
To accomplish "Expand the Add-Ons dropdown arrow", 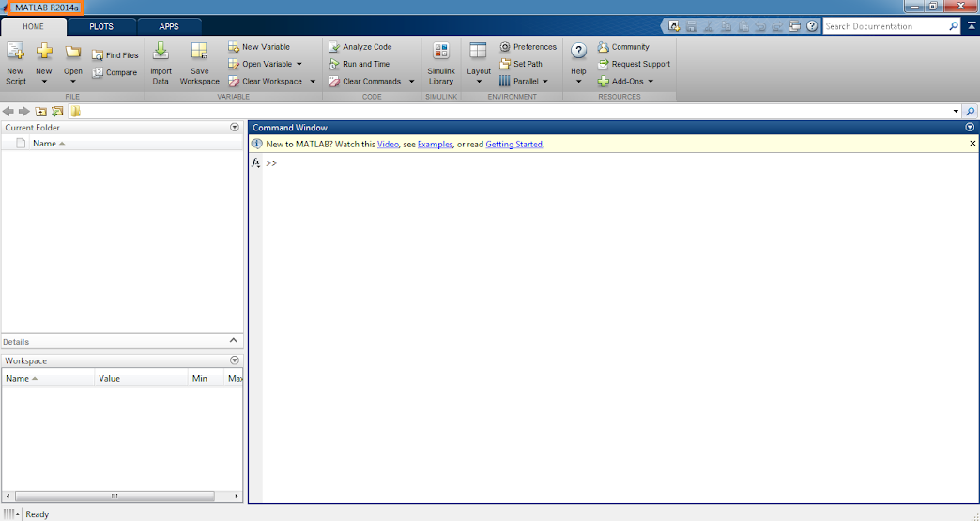I will click(650, 82).
